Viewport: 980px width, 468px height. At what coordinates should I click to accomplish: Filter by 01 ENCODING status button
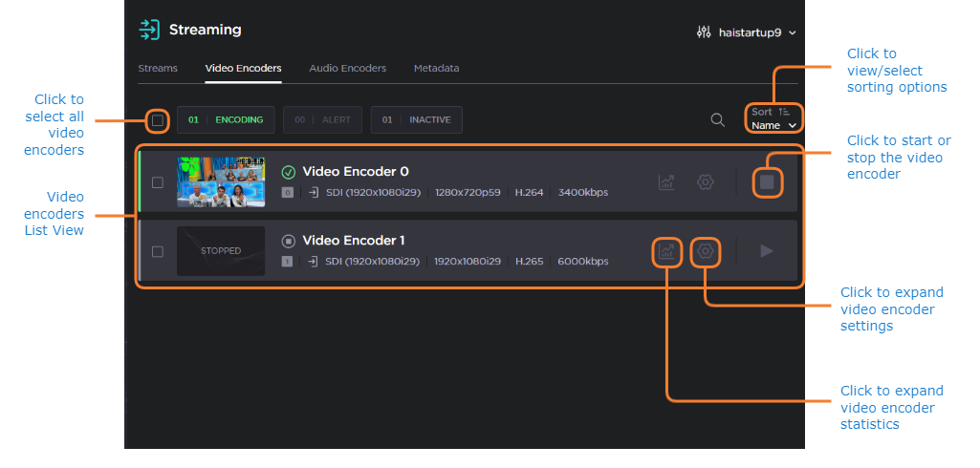coord(226,120)
